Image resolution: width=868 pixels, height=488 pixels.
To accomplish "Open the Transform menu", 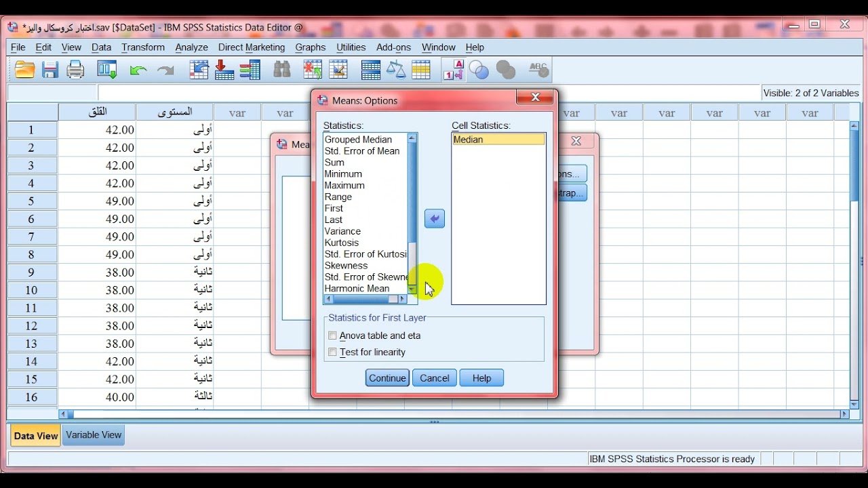I will click(143, 47).
